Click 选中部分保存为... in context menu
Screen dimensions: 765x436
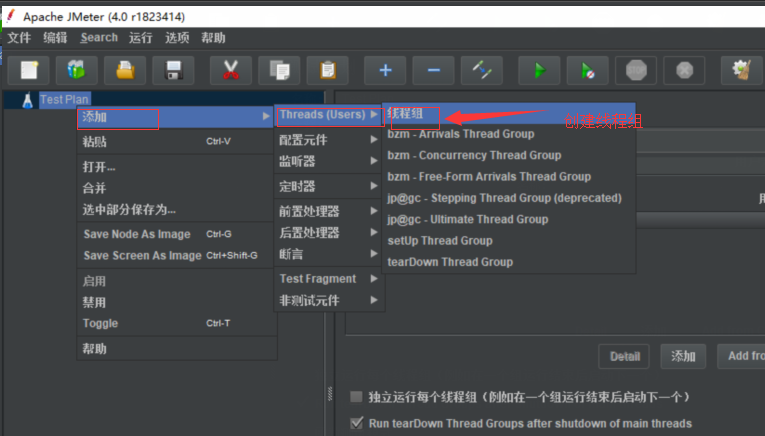coord(176,210)
